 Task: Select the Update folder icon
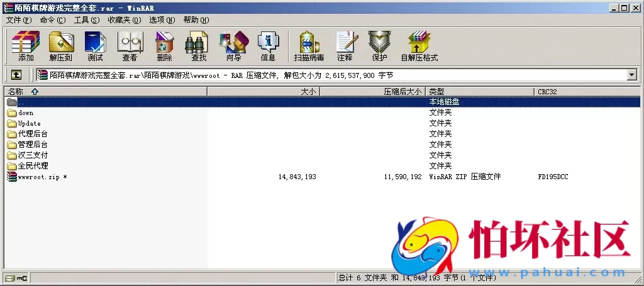pos(12,123)
